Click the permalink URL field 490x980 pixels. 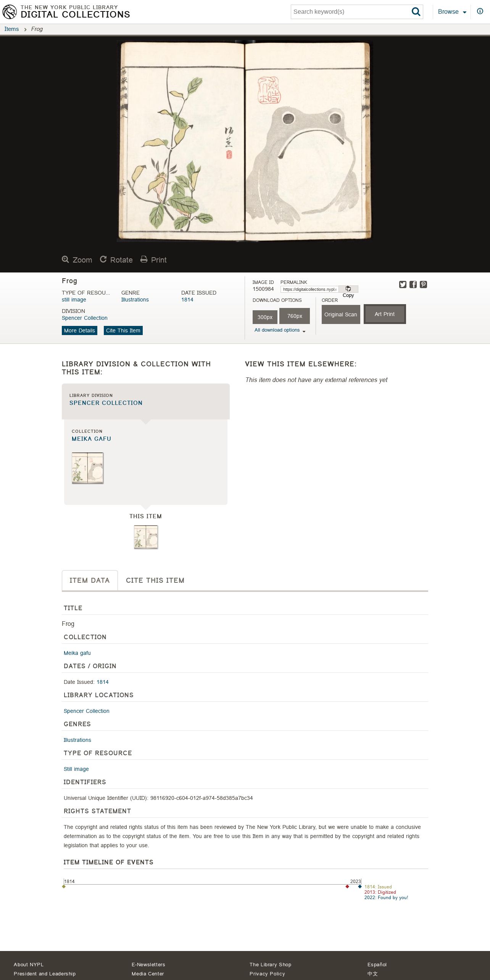coord(309,289)
